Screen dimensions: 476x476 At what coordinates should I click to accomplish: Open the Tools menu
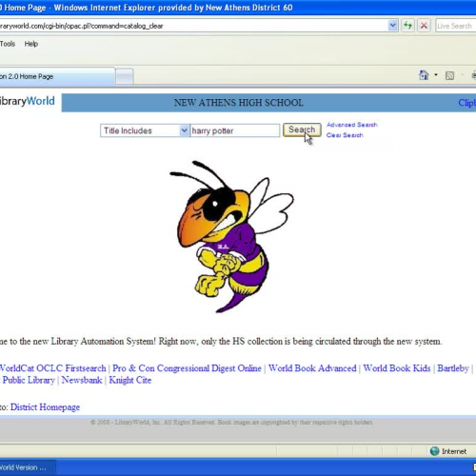point(8,44)
